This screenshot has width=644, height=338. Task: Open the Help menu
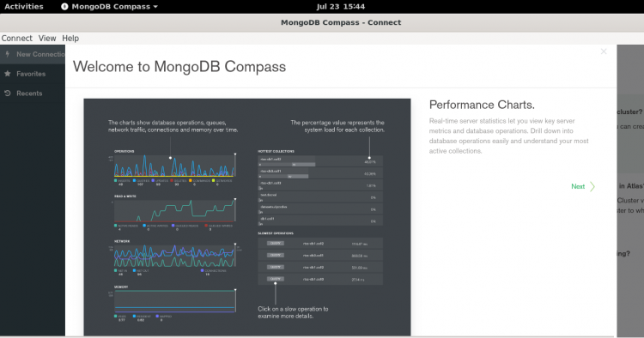point(70,38)
